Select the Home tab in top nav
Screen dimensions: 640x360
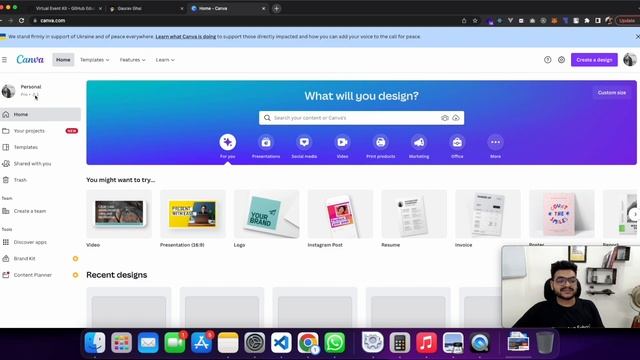tap(63, 60)
